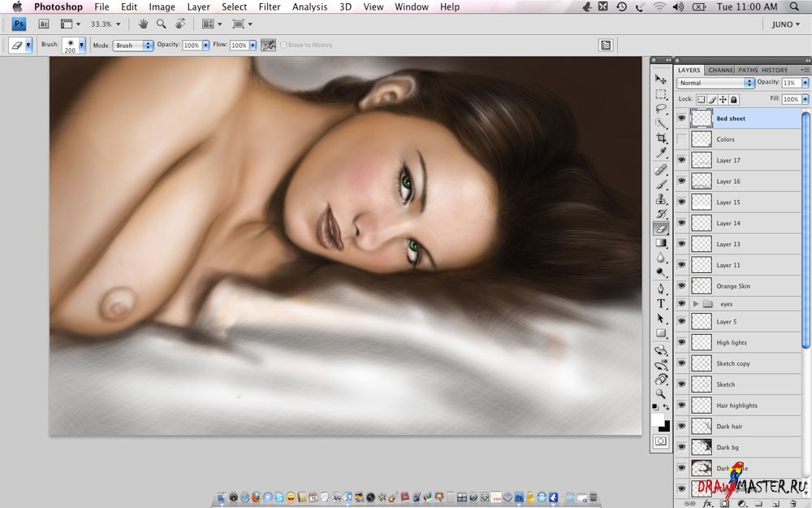Open the Layers panel options menu
This screenshot has width=812, height=508.
(x=804, y=70)
